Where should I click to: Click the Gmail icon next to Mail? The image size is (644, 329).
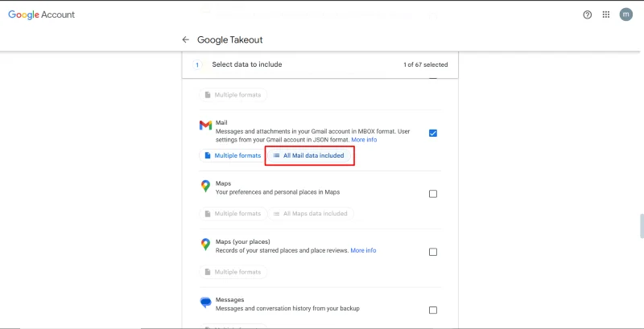pyautogui.click(x=205, y=125)
